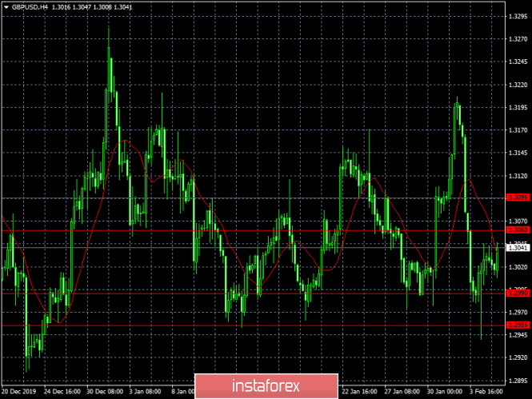This screenshot has height=399, width=532.
Task: Click the current price 1.3041 label
Action: [518, 248]
